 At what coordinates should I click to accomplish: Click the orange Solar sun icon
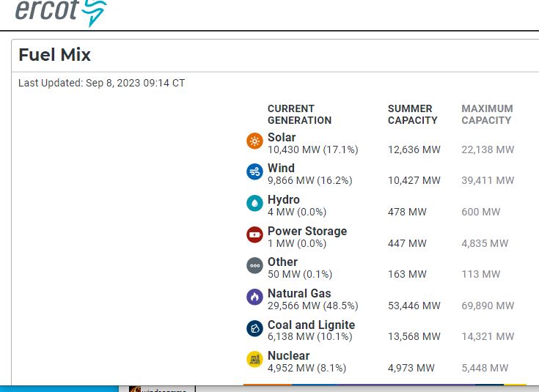(x=254, y=141)
